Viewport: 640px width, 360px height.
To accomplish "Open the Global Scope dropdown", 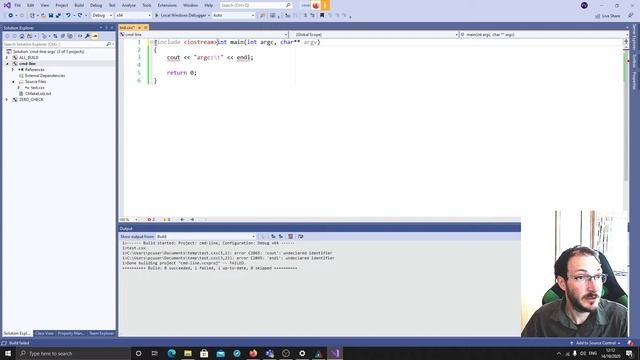I will (374, 35).
